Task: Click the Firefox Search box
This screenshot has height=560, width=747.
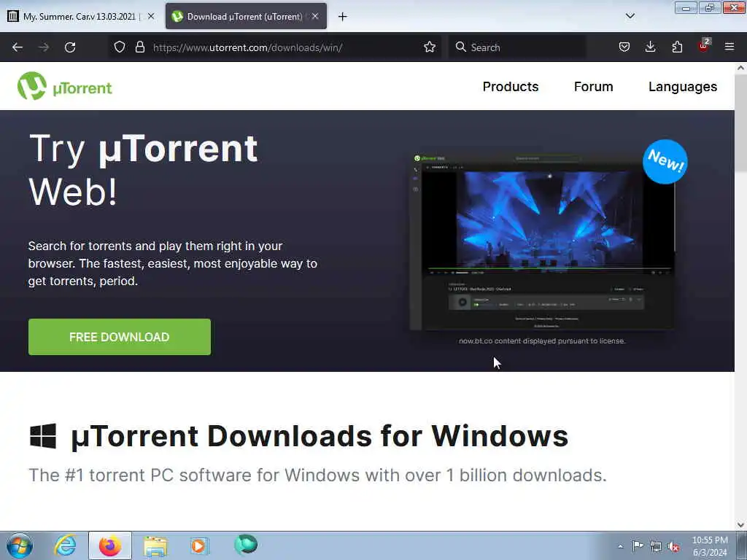Action: [x=517, y=47]
